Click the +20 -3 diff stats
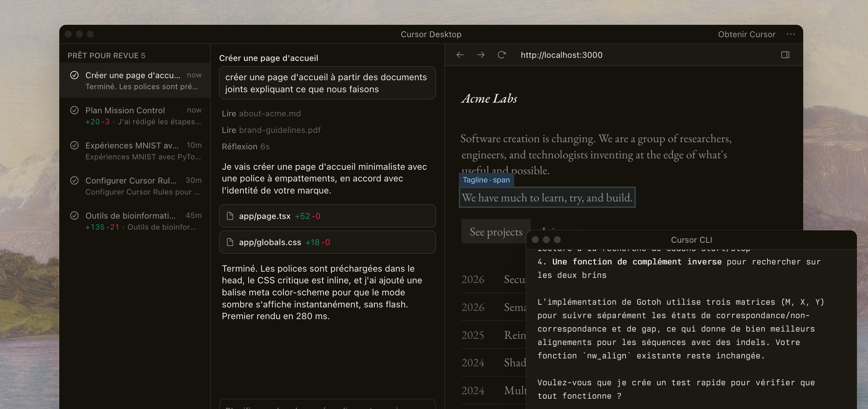 coord(97,122)
